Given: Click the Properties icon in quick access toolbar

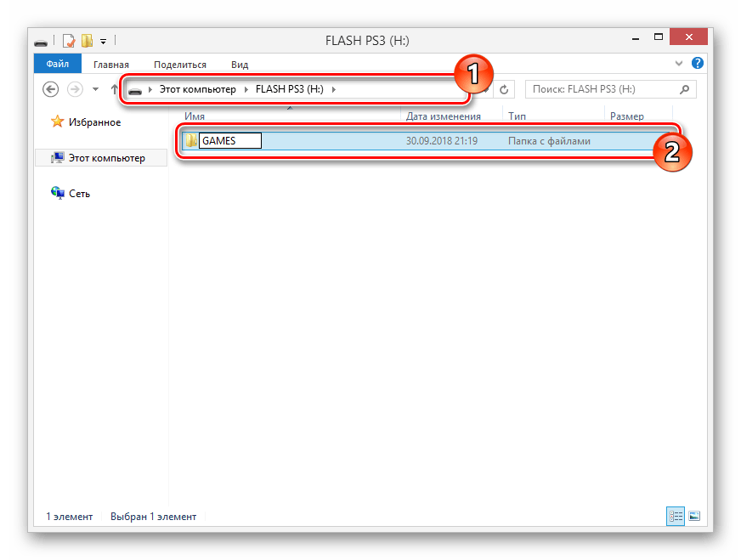Looking at the screenshot, I should [x=69, y=40].
